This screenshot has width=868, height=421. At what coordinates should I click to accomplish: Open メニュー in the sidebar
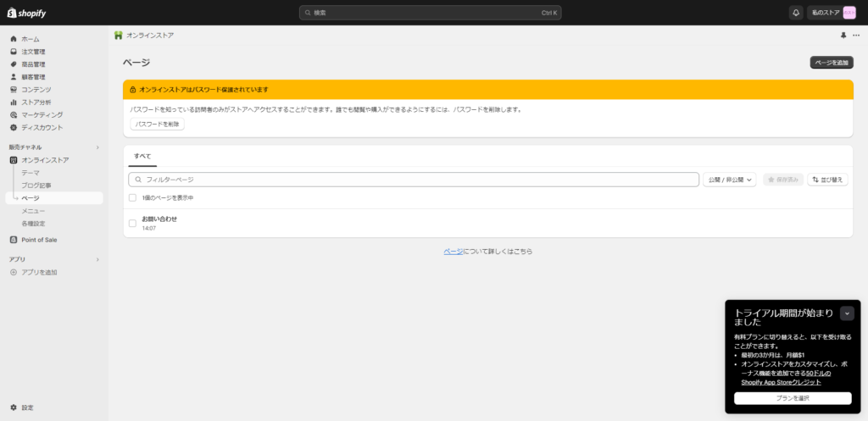click(x=33, y=211)
